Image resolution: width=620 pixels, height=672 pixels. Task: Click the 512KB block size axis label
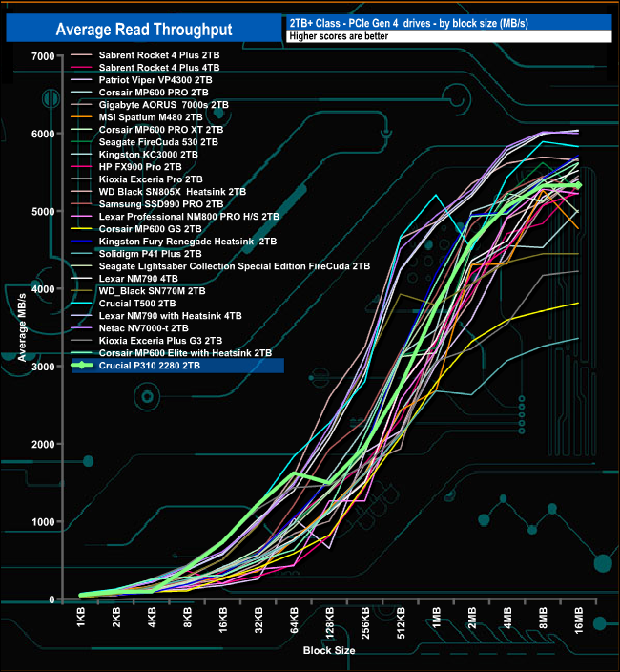401,623
